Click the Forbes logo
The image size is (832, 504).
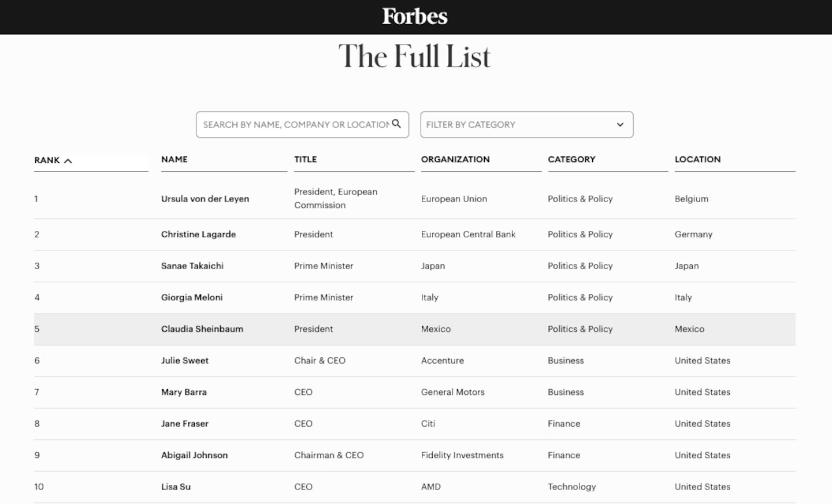(415, 17)
